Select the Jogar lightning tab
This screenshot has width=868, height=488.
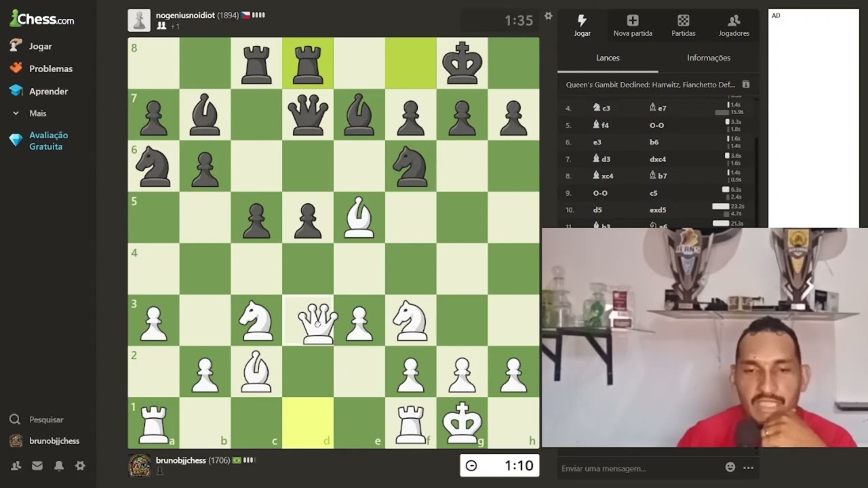[x=582, y=26]
